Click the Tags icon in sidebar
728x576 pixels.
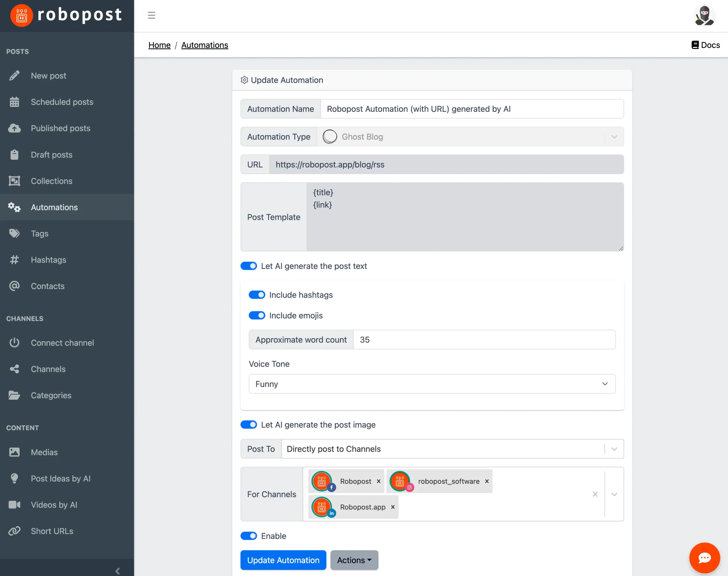click(14, 233)
